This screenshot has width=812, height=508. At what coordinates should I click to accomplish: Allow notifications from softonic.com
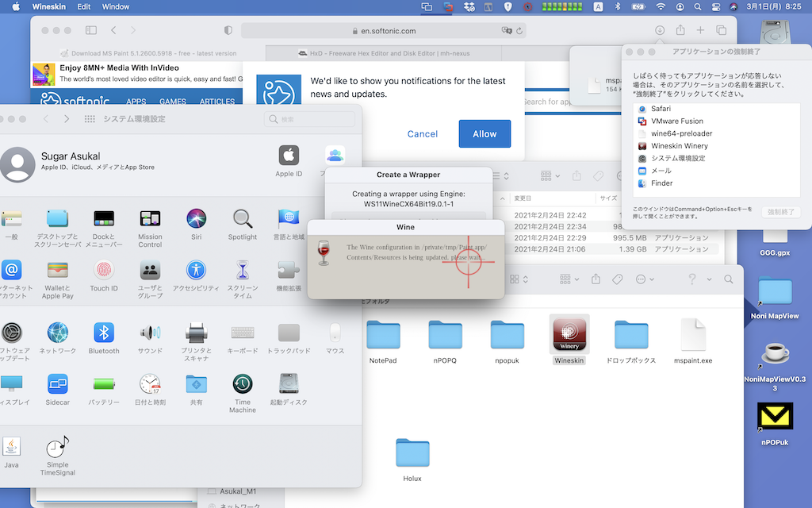(485, 133)
